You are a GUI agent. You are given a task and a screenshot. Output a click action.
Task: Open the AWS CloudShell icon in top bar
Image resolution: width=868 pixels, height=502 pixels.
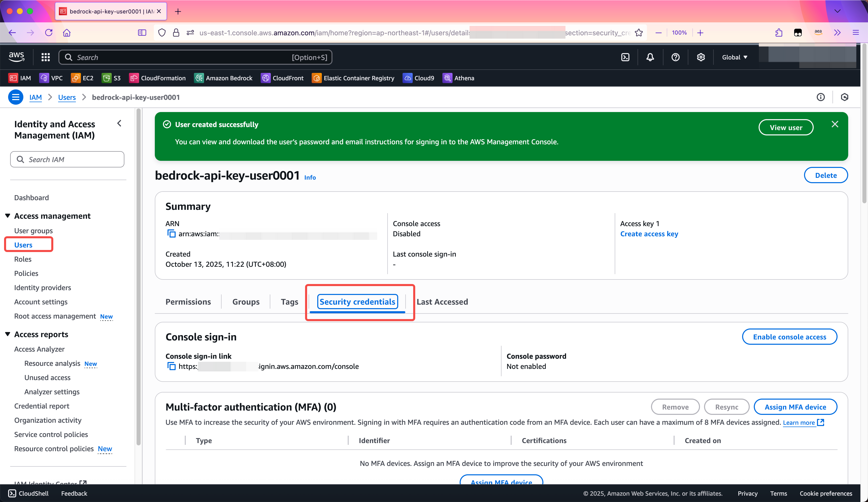coord(625,57)
